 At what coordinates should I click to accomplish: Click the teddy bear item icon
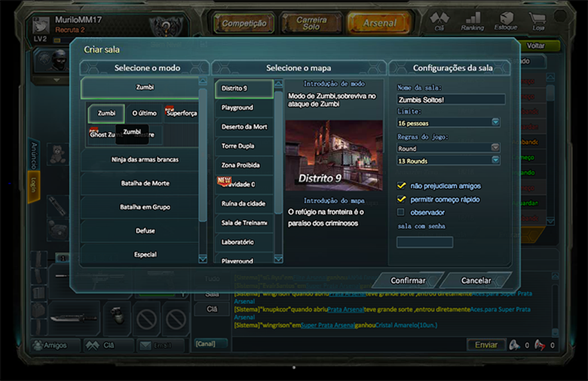[57, 154]
